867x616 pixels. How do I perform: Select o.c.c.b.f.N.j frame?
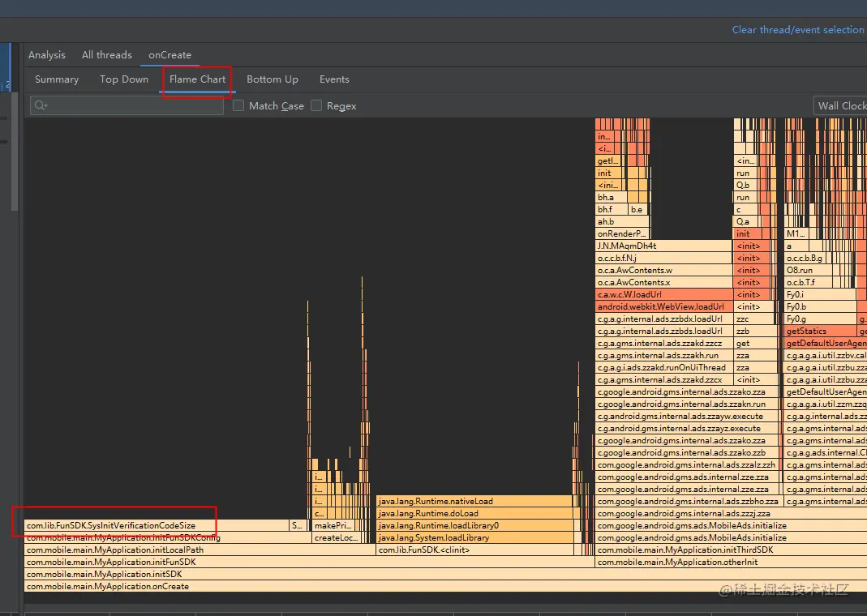[663, 258]
